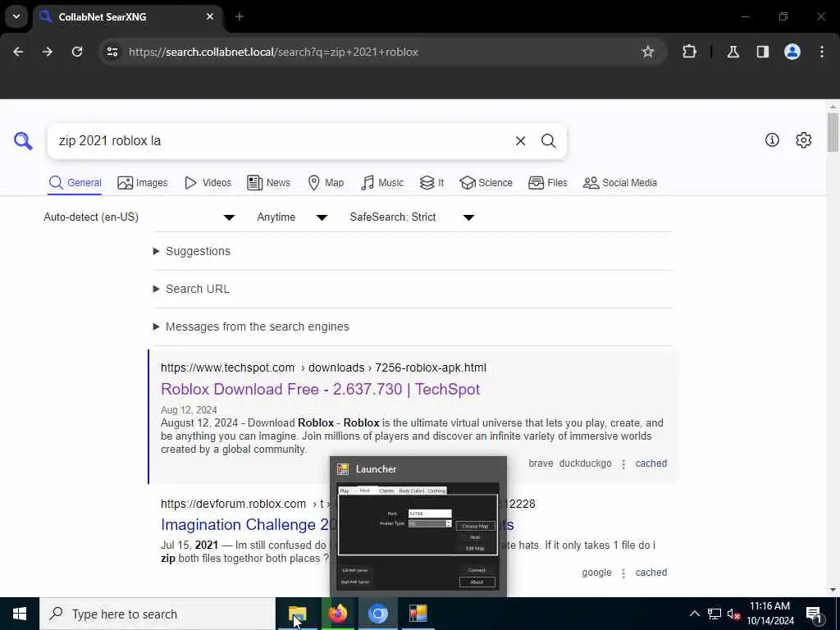Open cached version of TechSpot result
The height and width of the screenshot is (630, 840).
pyautogui.click(x=651, y=463)
